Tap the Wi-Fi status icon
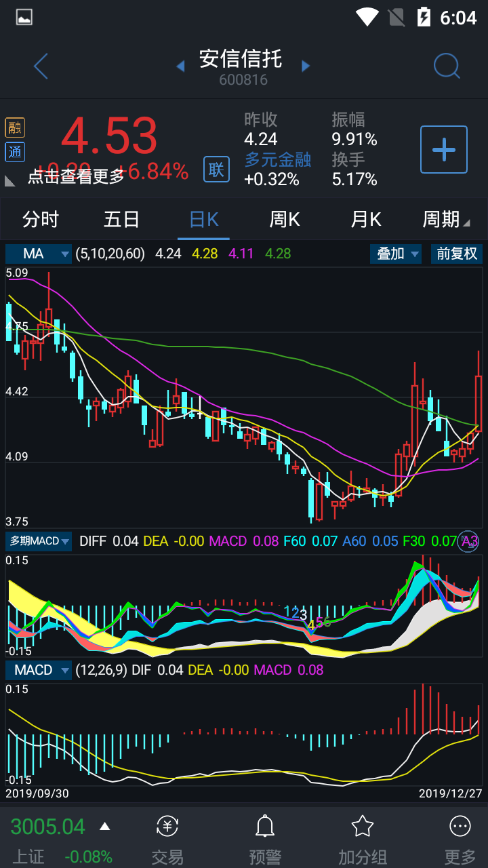488x868 pixels. pyautogui.click(x=367, y=17)
